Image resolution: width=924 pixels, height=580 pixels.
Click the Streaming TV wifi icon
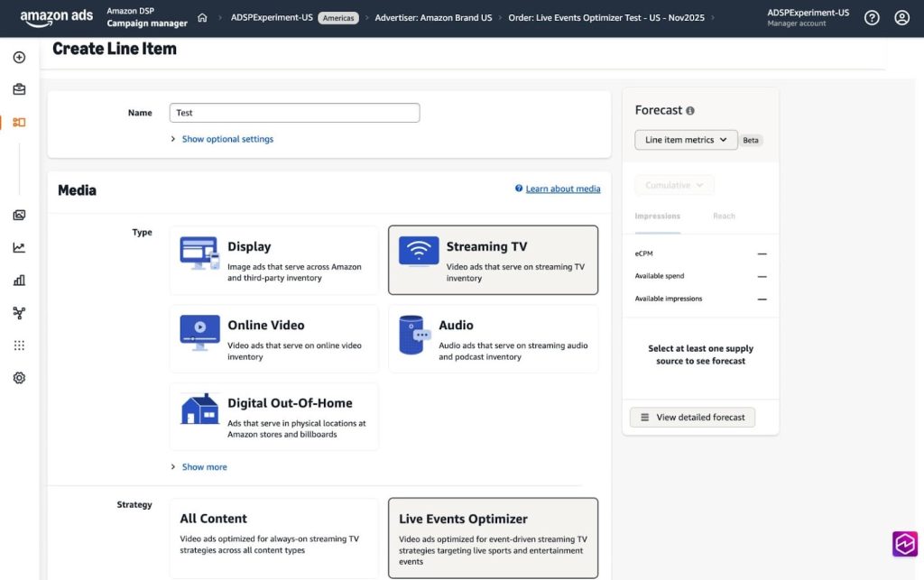pos(419,252)
